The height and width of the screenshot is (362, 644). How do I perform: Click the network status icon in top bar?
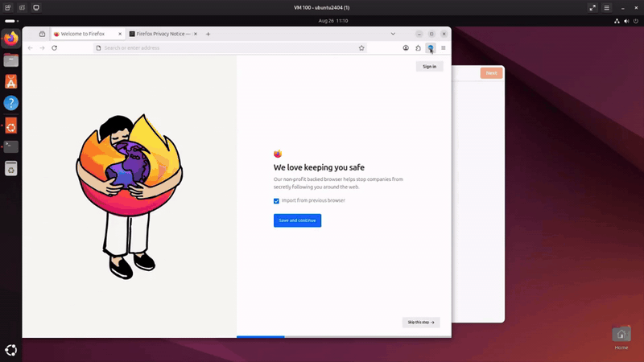coord(617,21)
